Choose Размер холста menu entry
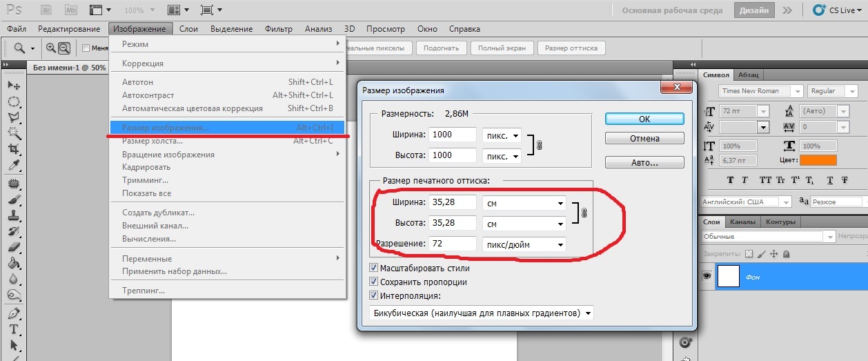Viewport: 868px width, 361px height. (x=228, y=141)
